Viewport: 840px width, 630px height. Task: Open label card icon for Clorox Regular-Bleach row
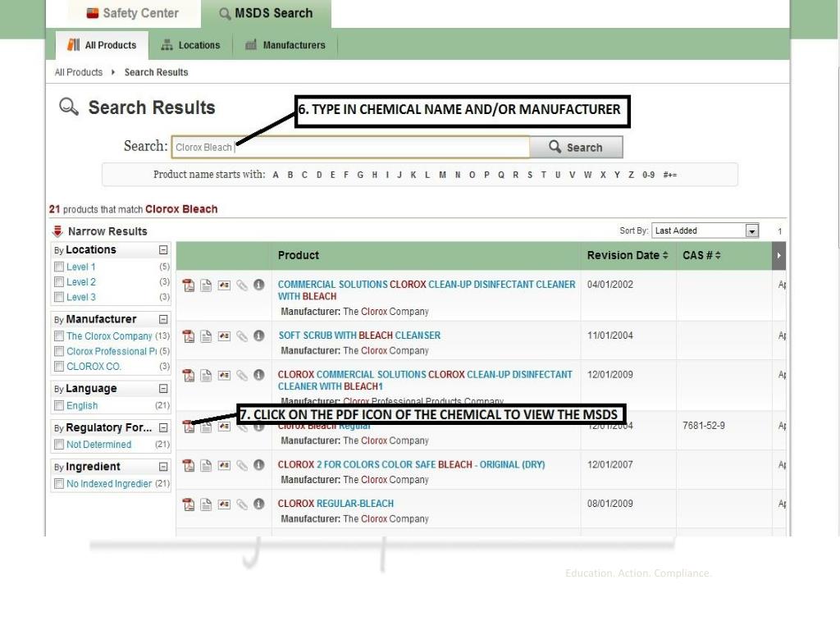coord(224,504)
